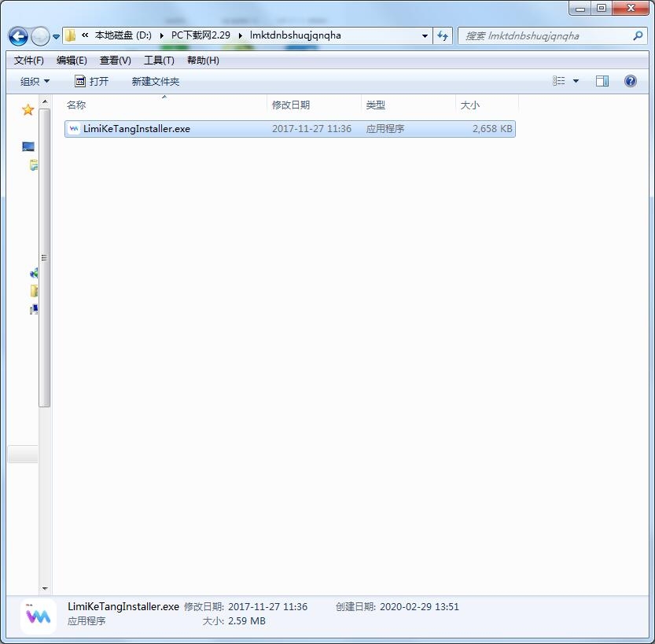Screen dimensions: 655x644
Task: Navigate to PC下载网2.29 folder in path
Action: point(201,35)
